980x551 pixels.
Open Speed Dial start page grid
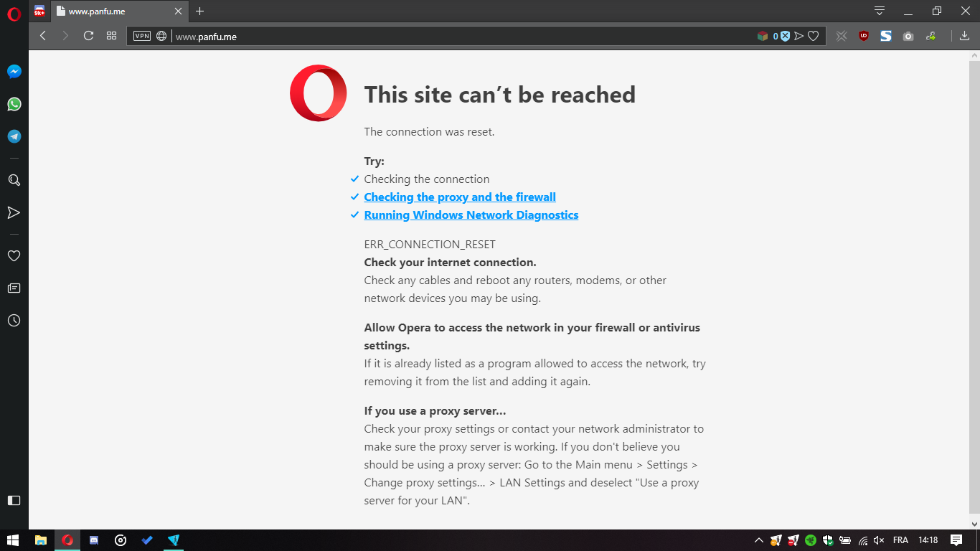[111, 36]
